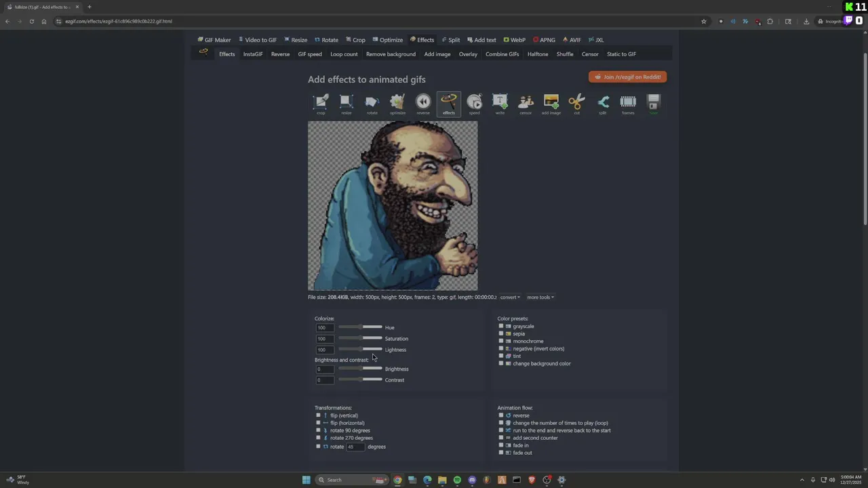Viewport: 868px width, 488px height.
Task: Expand the convert dropdown
Action: [510, 297]
